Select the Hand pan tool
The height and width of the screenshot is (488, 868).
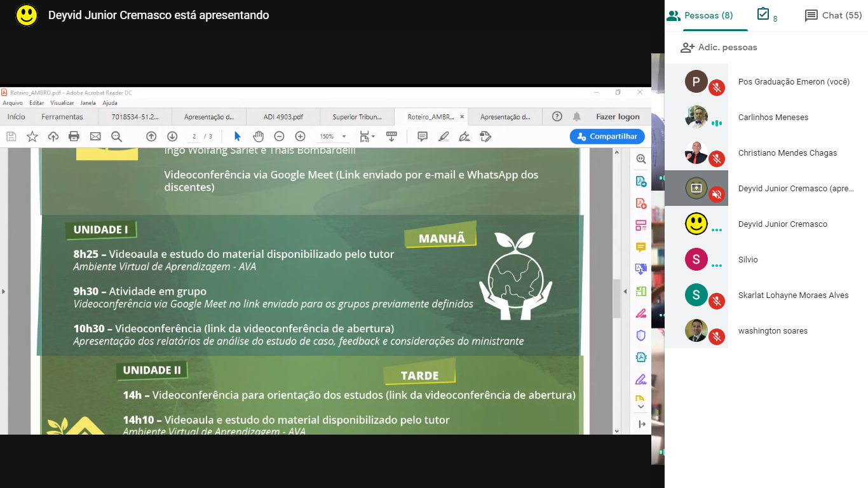coord(258,136)
